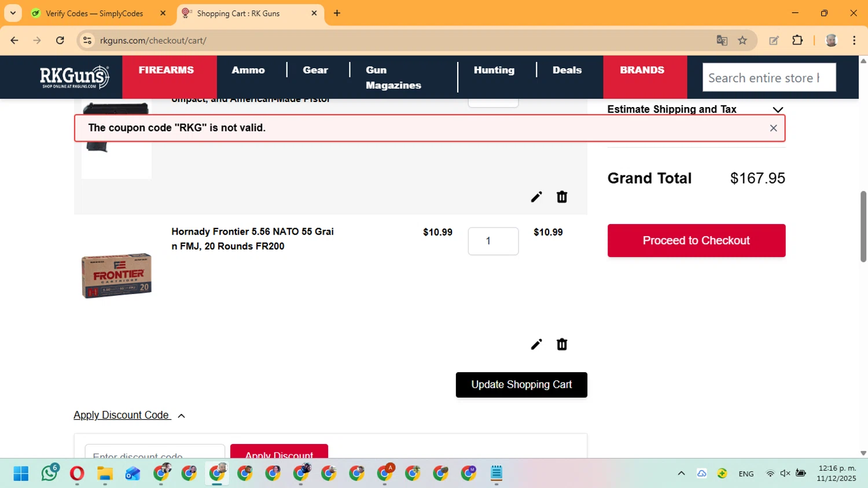Click the $10.99 unit price of Hornady Frontier

(x=437, y=232)
